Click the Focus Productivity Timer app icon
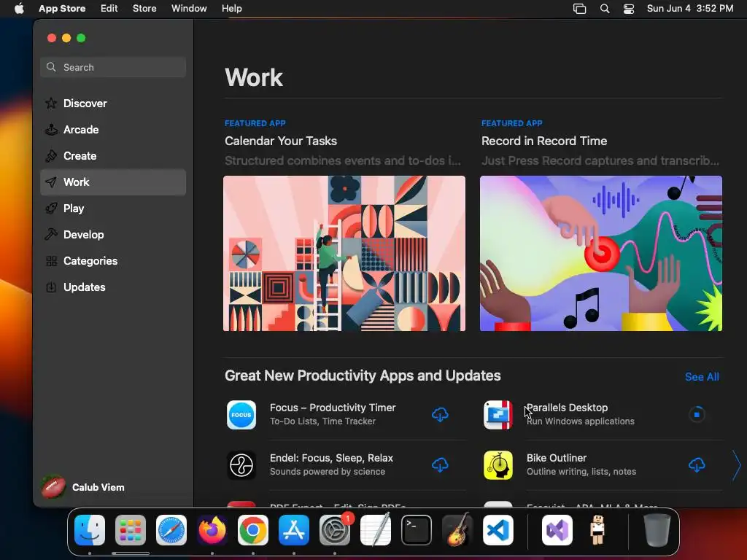This screenshot has height=560, width=747. (x=241, y=415)
